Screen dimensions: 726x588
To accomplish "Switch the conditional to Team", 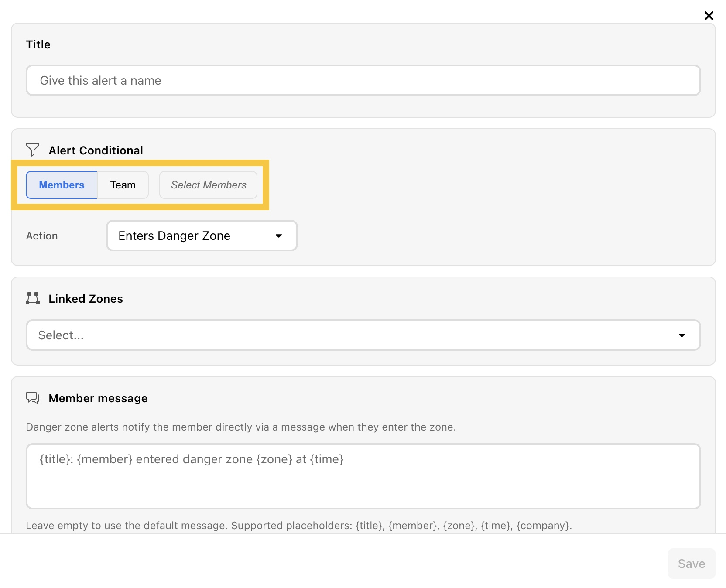I will 123,185.
